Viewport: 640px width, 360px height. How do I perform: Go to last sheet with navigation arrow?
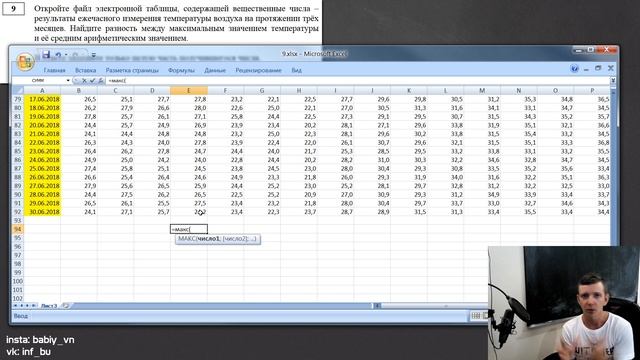34,306
